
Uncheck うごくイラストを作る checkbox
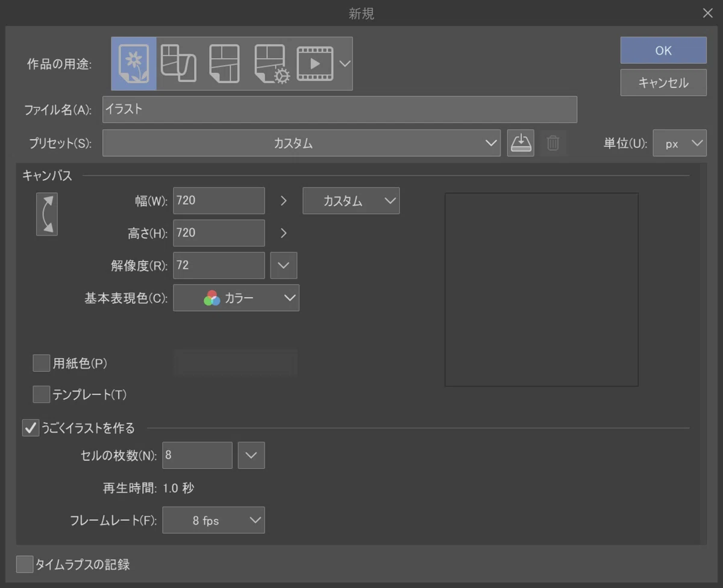(x=31, y=428)
